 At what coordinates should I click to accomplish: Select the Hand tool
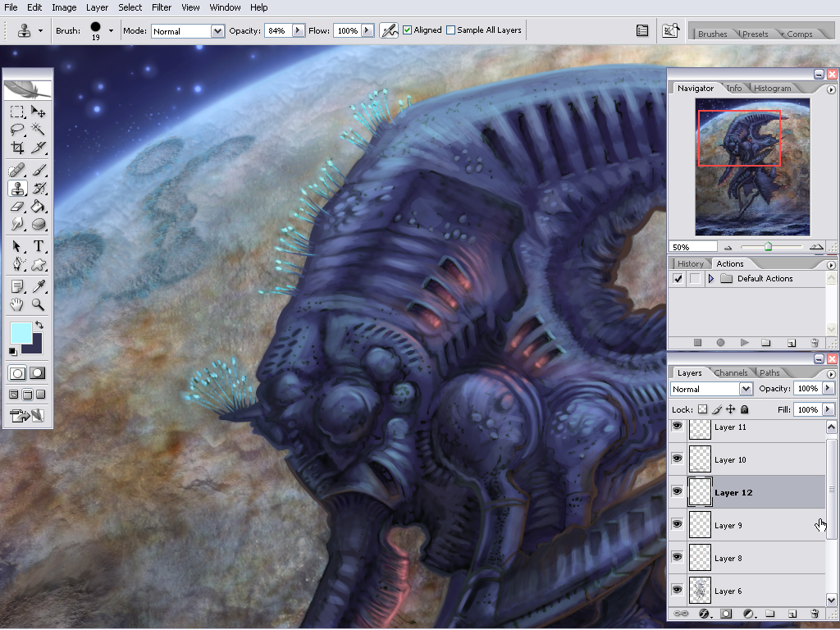(x=17, y=305)
